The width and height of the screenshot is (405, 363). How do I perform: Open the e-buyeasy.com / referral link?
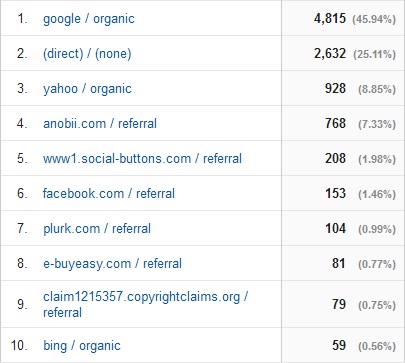[112, 264]
